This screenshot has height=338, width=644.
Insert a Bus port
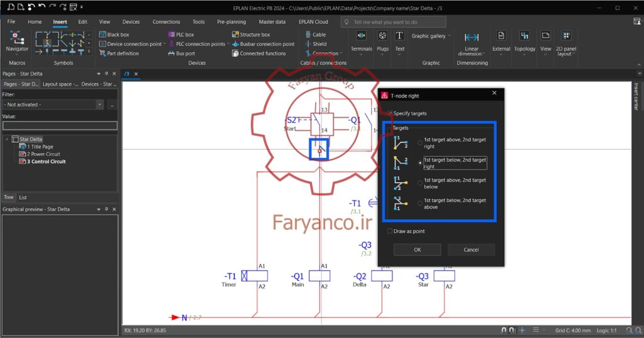[x=181, y=54]
